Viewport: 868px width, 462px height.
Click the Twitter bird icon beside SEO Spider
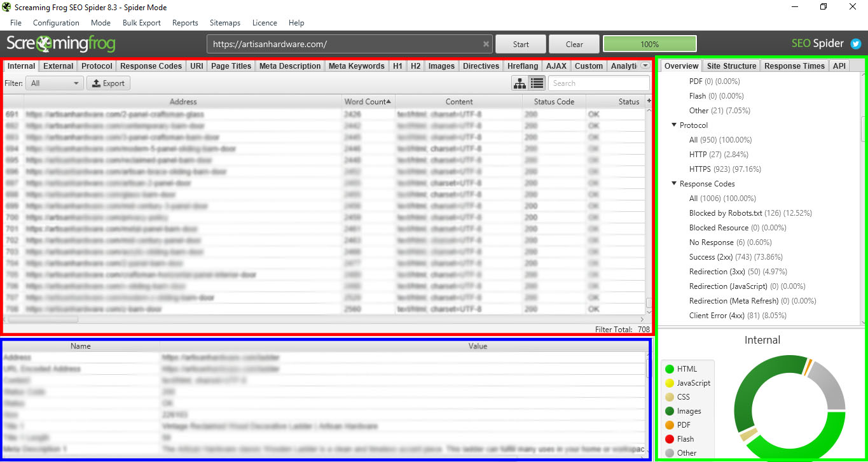pyautogui.click(x=856, y=44)
